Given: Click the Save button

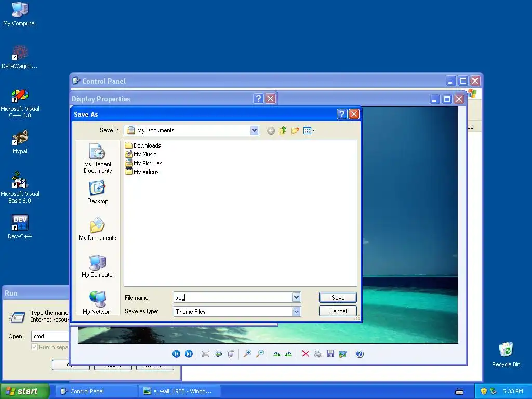Looking at the screenshot, I should tap(338, 298).
